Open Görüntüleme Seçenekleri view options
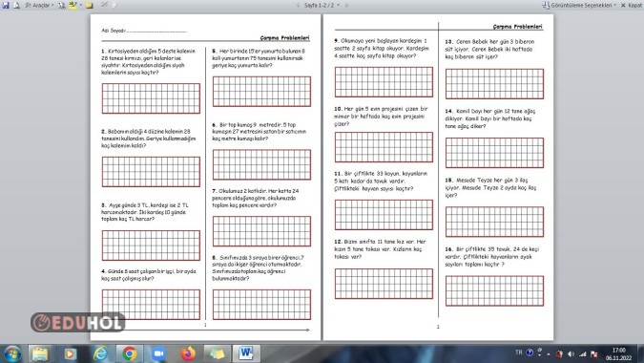 click(579, 5)
